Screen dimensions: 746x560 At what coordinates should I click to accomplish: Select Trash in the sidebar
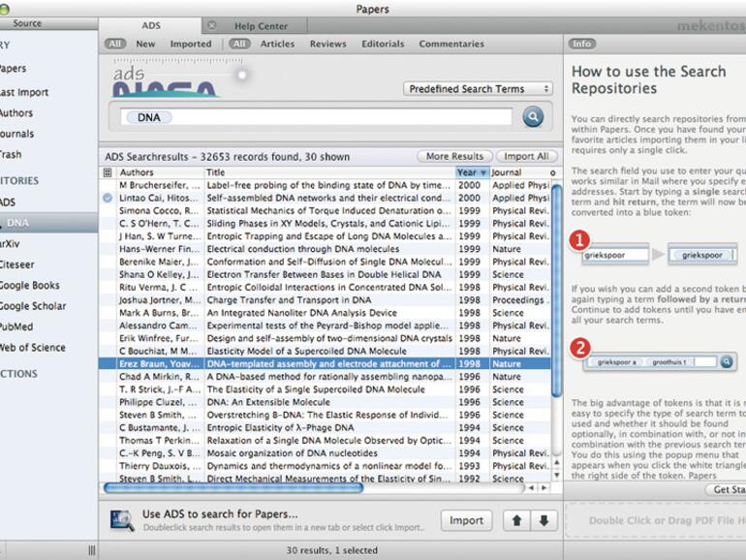tap(11, 154)
